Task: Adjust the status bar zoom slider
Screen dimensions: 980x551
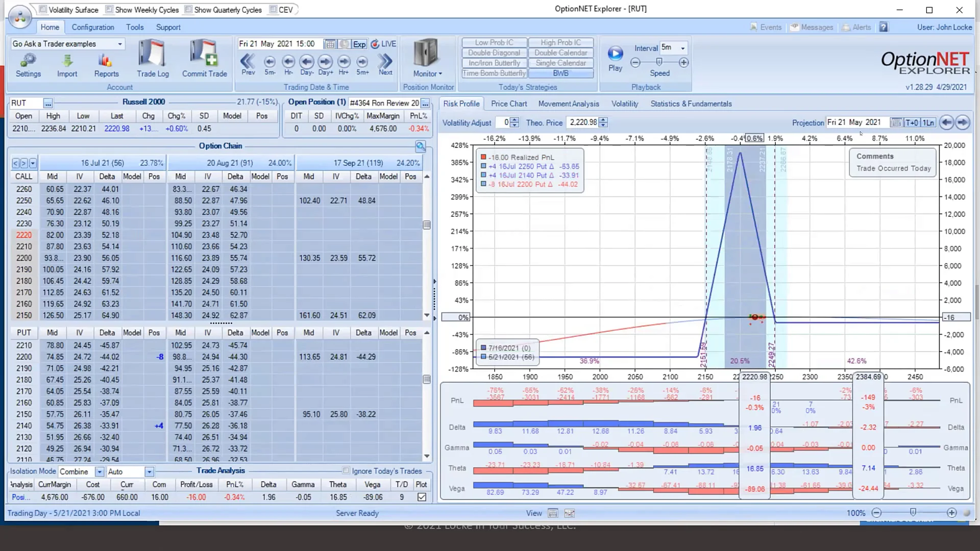Action: (x=913, y=512)
